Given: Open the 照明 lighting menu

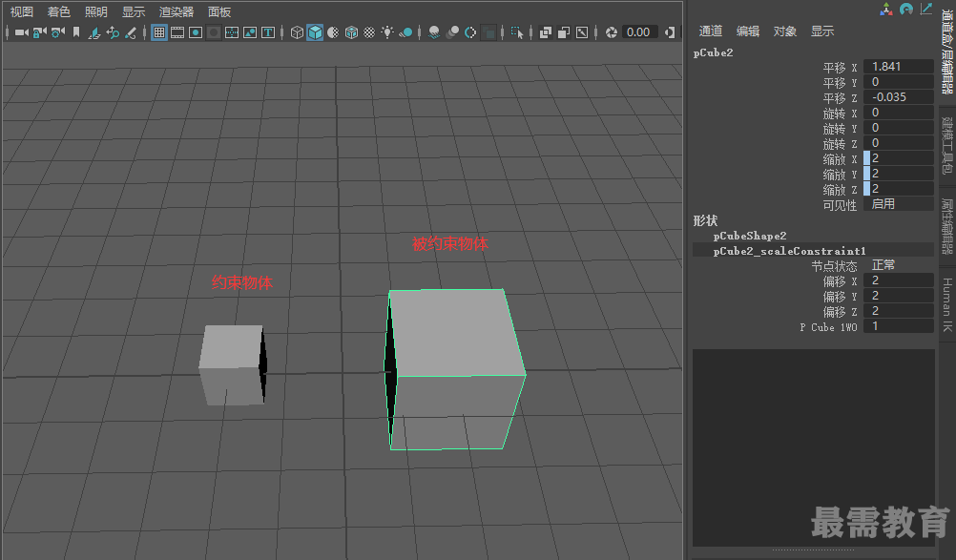Looking at the screenshot, I should [95, 12].
